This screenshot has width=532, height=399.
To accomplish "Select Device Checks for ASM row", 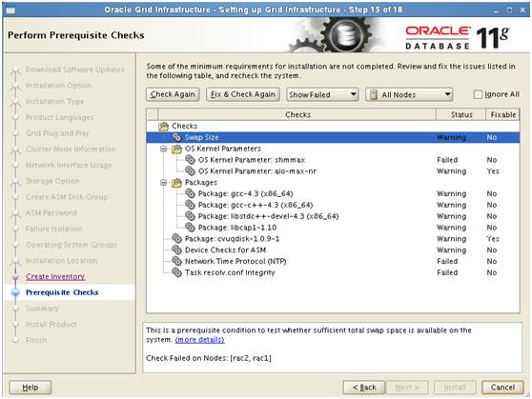I will [333, 249].
